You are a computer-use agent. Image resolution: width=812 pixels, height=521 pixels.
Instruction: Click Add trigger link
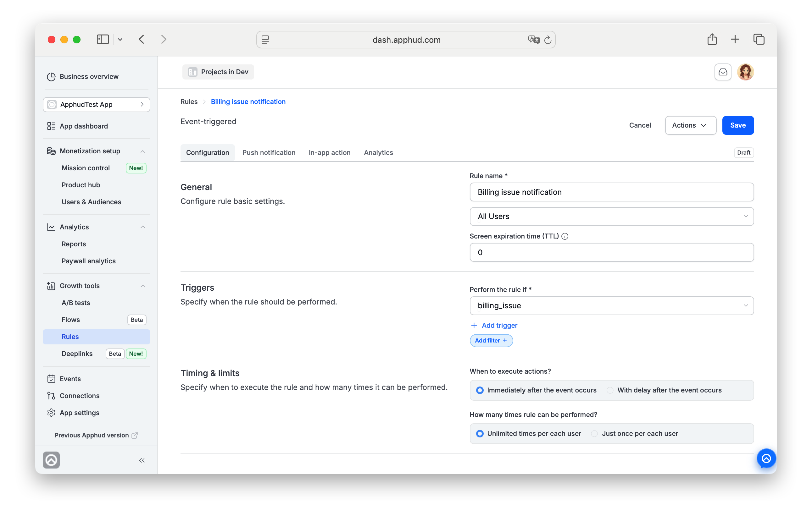[494, 326]
